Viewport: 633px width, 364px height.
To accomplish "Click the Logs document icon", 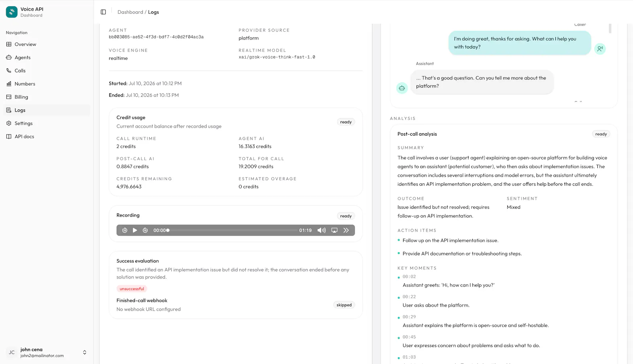I will pyautogui.click(x=9, y=110).
